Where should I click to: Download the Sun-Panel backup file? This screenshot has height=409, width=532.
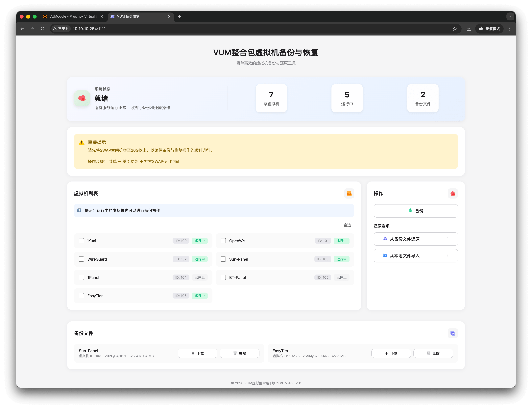tap(197, 353)
